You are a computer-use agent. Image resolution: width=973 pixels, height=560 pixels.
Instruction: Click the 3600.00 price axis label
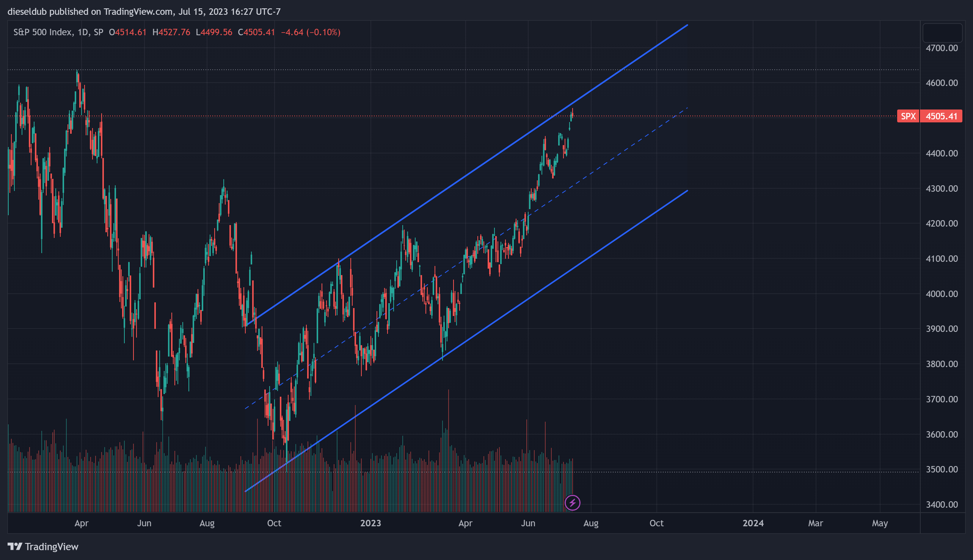942,434
